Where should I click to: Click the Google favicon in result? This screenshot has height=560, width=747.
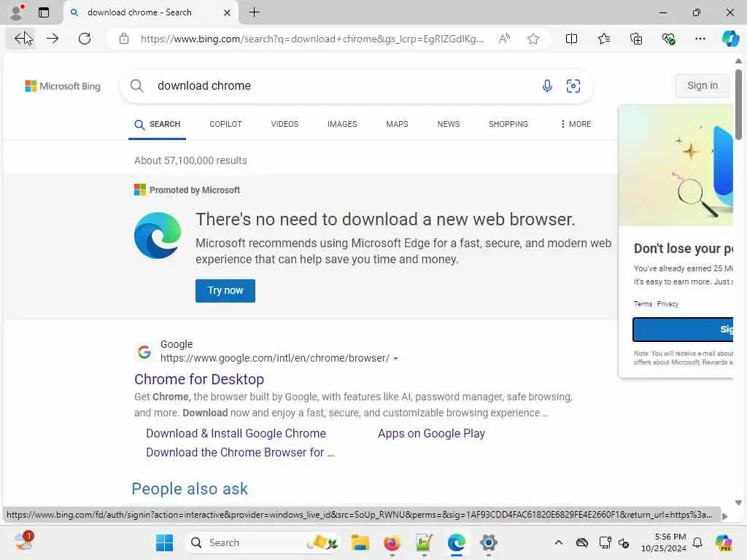144,351
